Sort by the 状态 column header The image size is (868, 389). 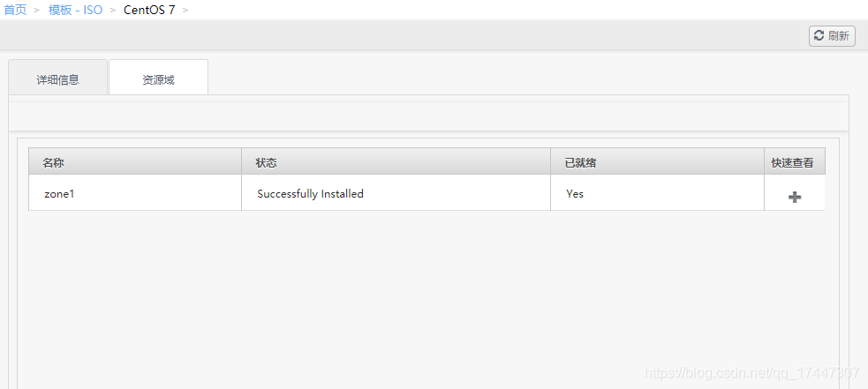396,161
